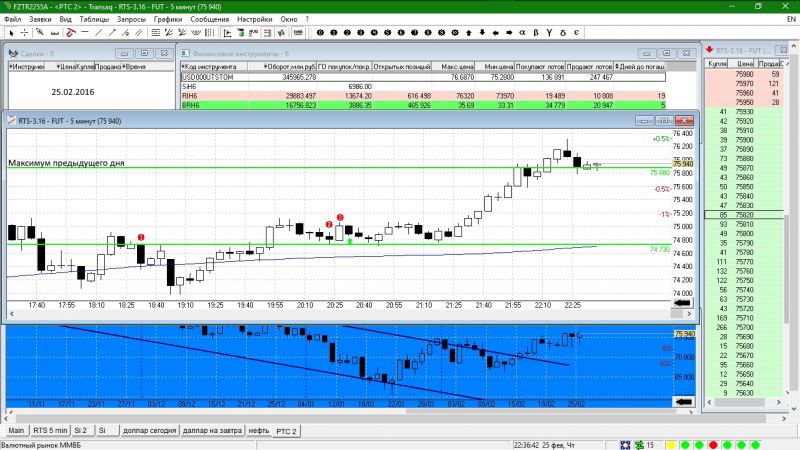Switch to the доллар сегодня tab

149,431
